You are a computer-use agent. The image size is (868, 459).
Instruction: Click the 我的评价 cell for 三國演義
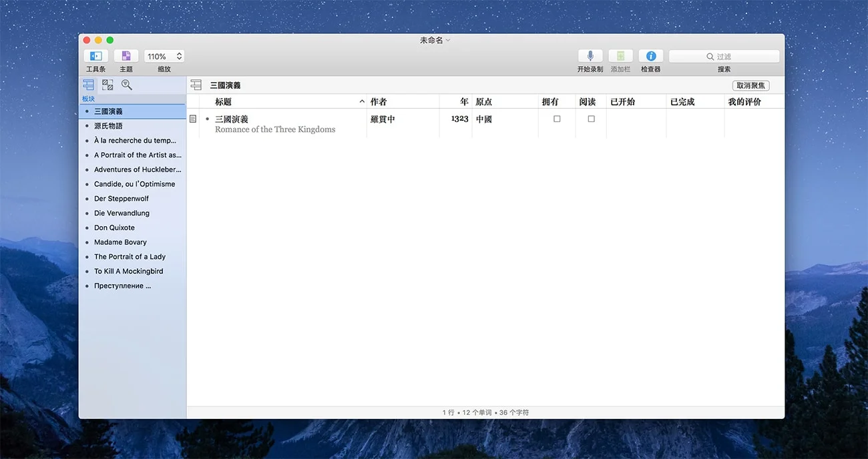click(x=753, y=123)
